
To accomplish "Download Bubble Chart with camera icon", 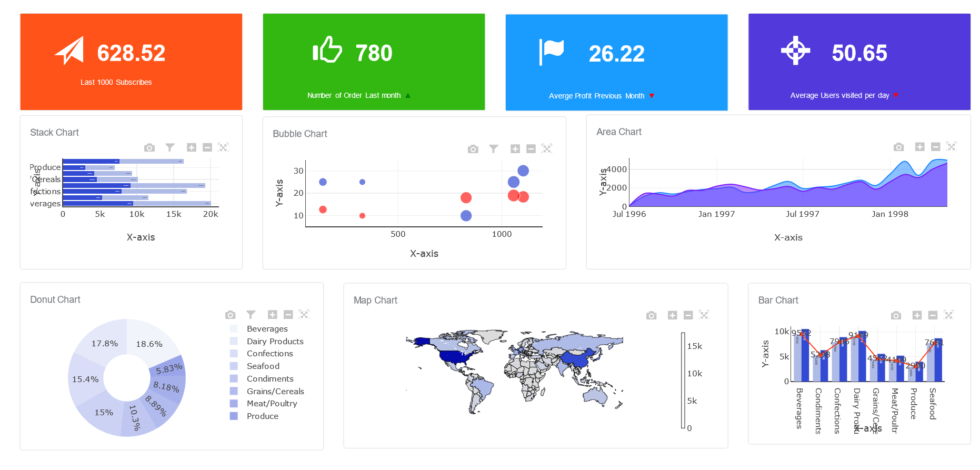I will click(x=473, y=149).
